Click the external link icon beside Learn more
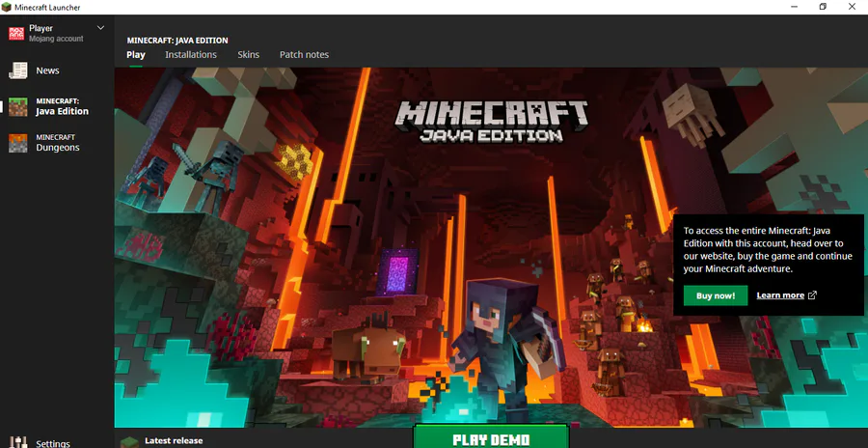Viewport: 868px width, 448px height. (812, 295)
